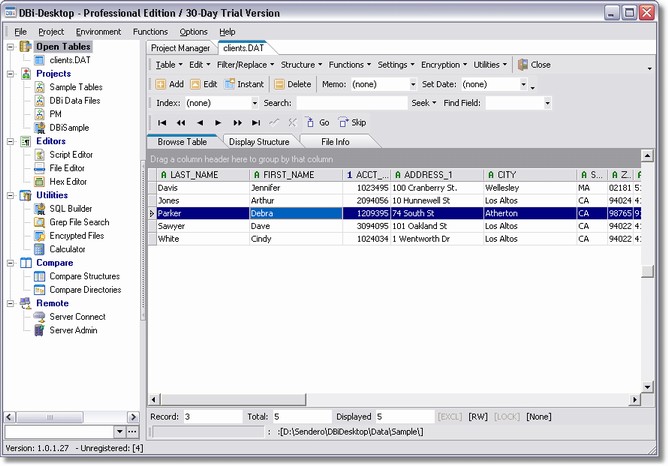
Task: Select Server Connect under Remote
Action: [77, 317]
